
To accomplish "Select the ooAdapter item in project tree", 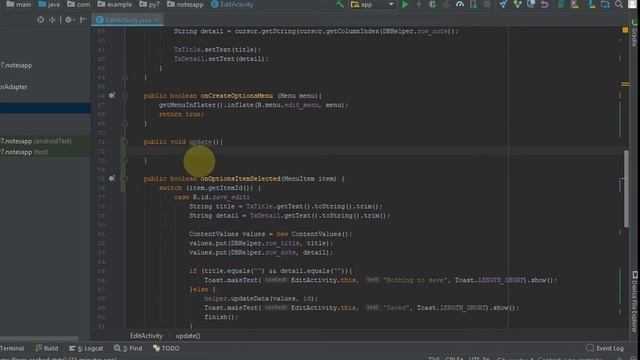I will coord(14,87).
